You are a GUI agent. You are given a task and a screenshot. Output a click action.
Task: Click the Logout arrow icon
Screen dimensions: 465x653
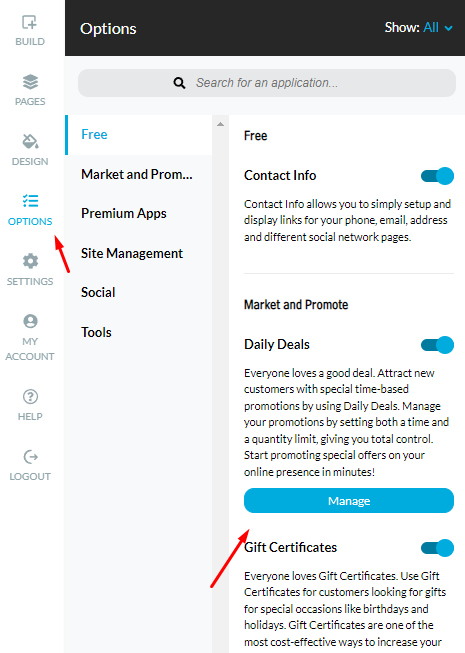(30, 456)
